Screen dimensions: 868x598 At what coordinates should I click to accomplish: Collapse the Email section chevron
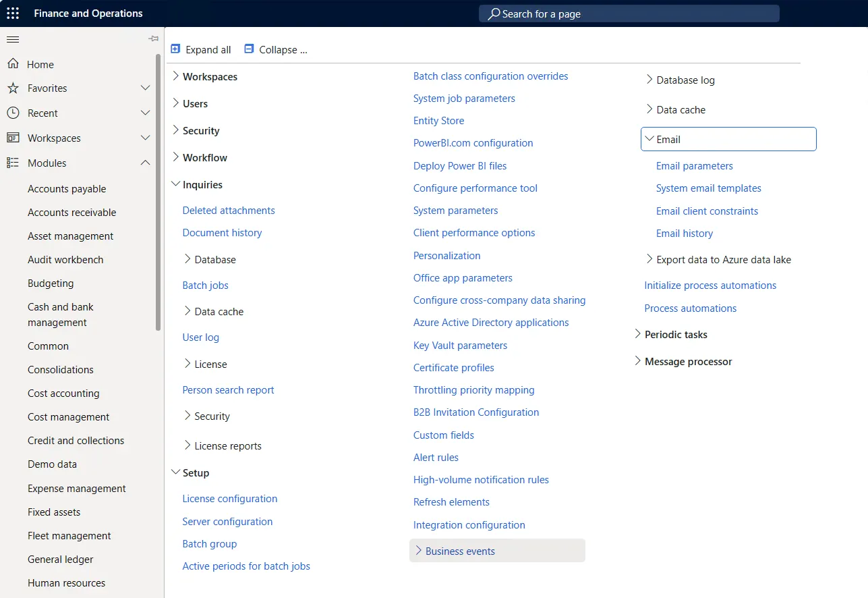[x=650, y=138]
